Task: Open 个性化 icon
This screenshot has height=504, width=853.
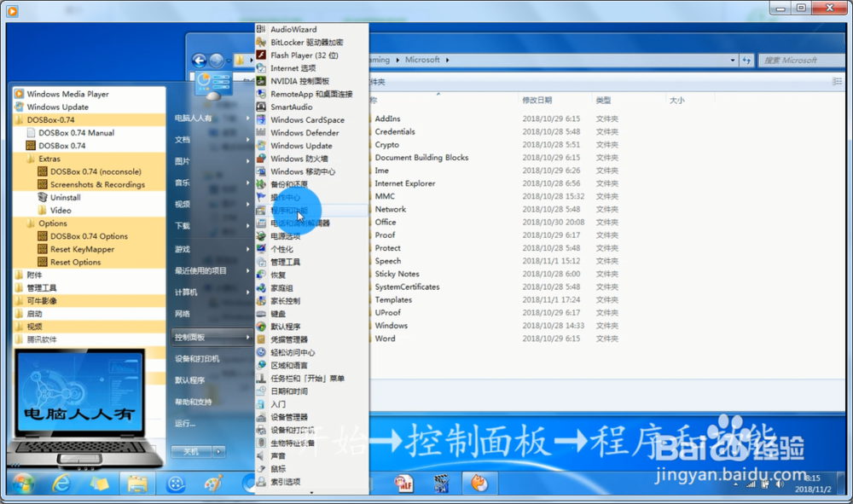Action: [x=261, y=249]
